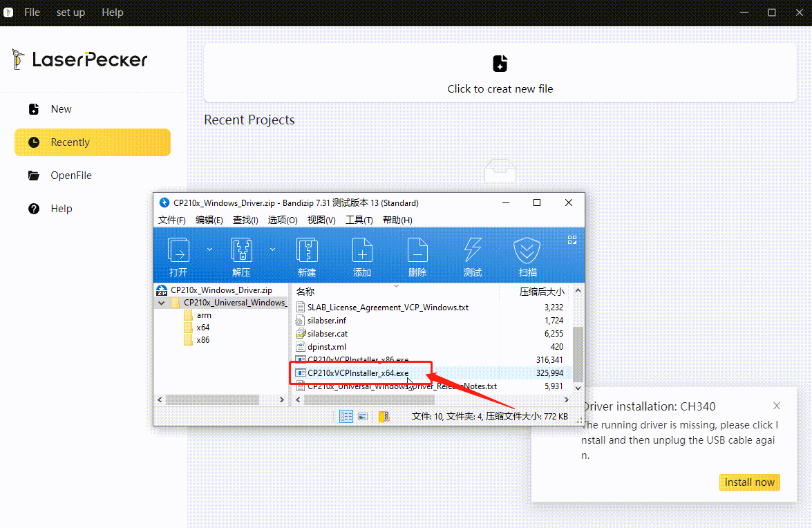Click file list vertical scrollbar up arrow
The width and height of the screenshot is (812, 528).
pos(578,291)
